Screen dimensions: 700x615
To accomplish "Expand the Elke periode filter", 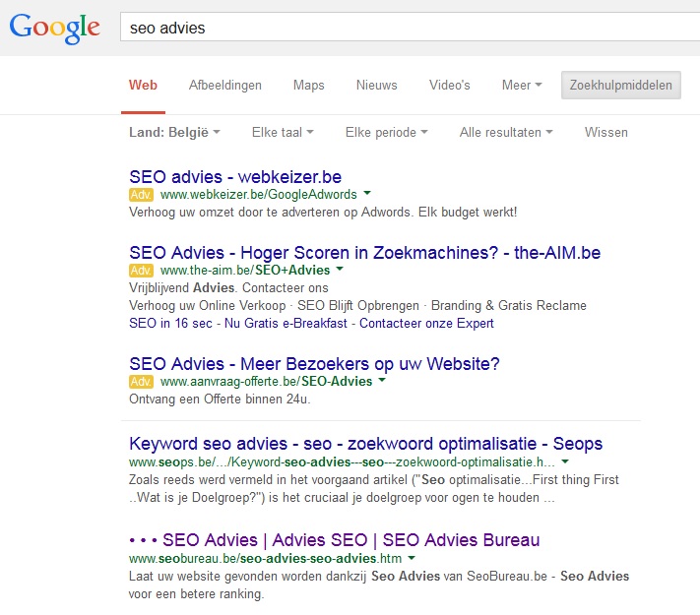I will [x=387, y=133].
